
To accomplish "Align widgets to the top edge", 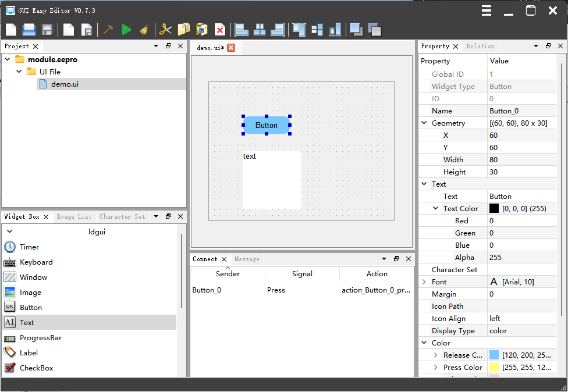I will click(x=299, y=30).
